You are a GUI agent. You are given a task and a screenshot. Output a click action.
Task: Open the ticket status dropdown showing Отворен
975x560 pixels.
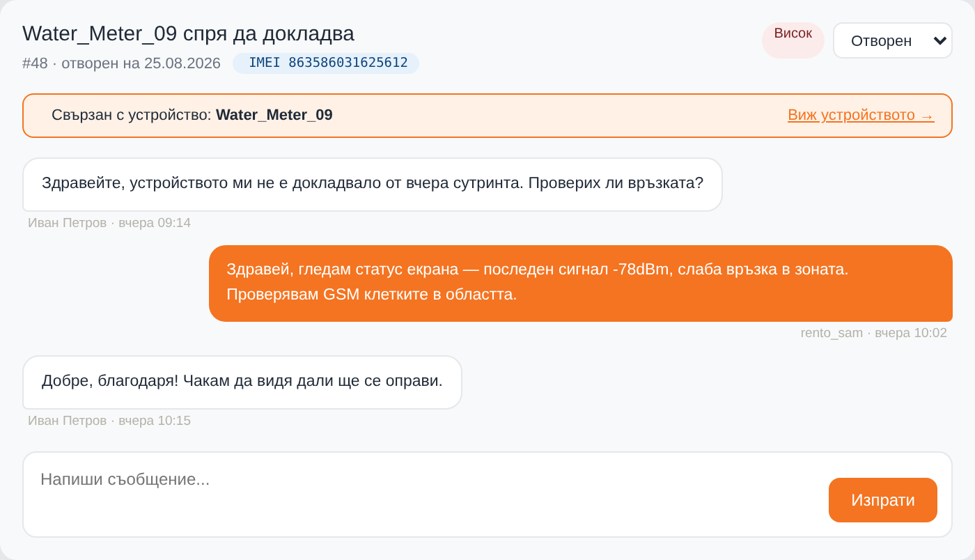coord(893,40)
